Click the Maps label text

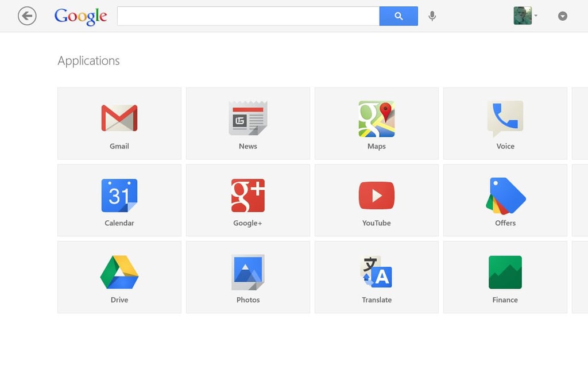pos(377,147)
